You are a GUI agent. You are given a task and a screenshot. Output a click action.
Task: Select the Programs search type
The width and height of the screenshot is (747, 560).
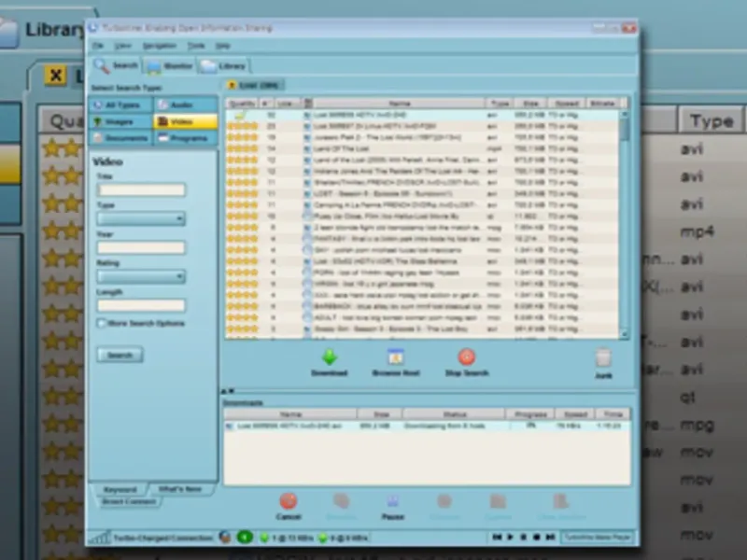coord(186,138)
